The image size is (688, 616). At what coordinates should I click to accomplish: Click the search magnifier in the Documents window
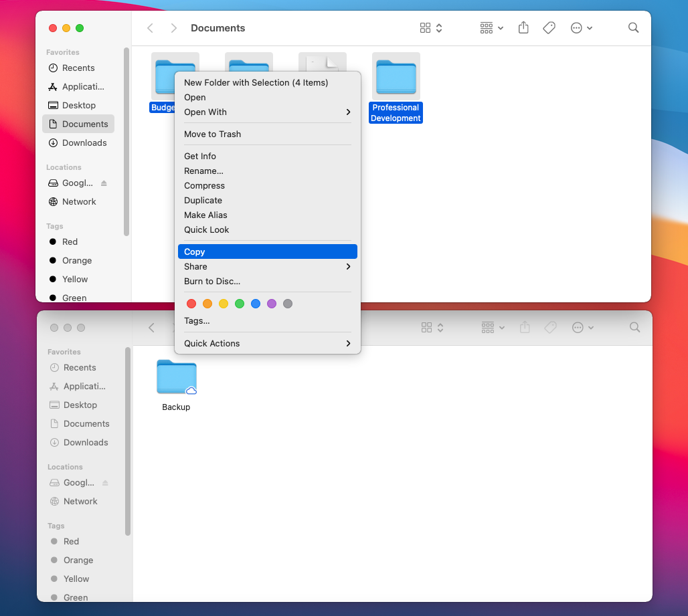pos(633,27)
